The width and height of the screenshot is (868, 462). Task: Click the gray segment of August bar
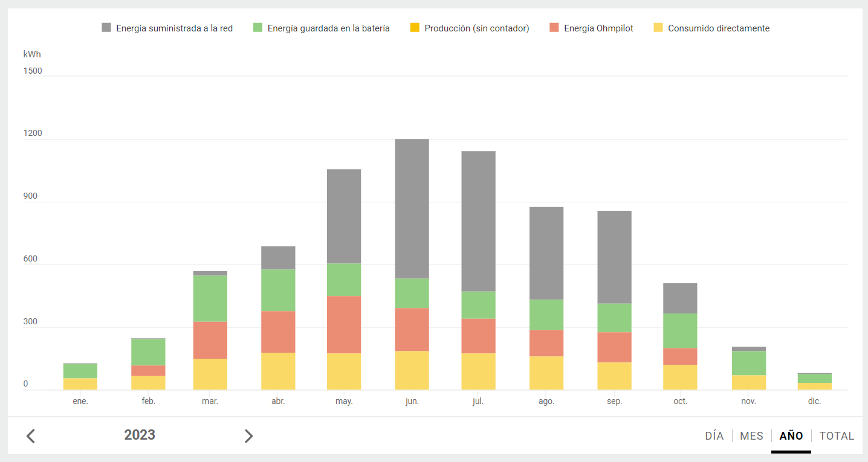pos(546,253)
